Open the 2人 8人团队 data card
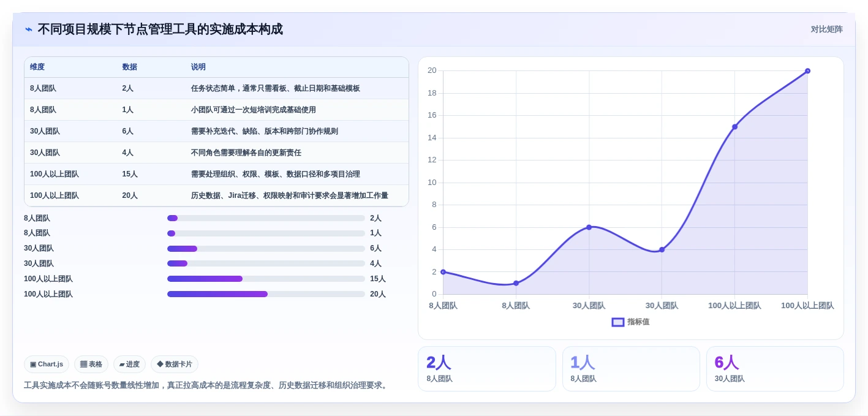Viewport: 868px width, 416px height. (x=487, y=369)
